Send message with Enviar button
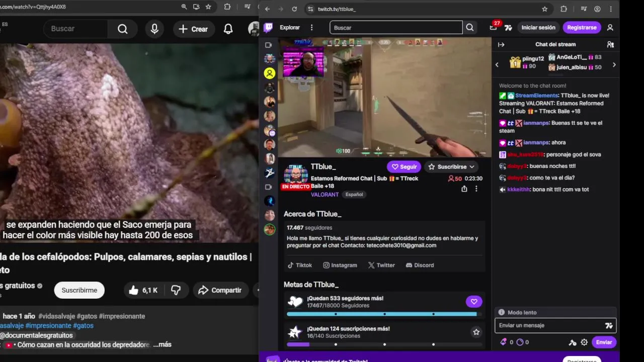644x362 pixels. (x=604, y=342)
